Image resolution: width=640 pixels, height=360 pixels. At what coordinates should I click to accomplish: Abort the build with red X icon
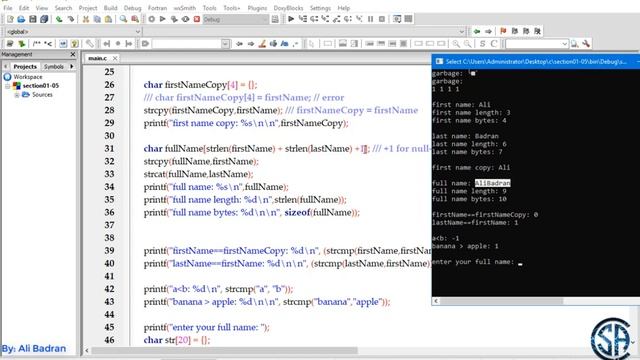click(x=197, y=19)
